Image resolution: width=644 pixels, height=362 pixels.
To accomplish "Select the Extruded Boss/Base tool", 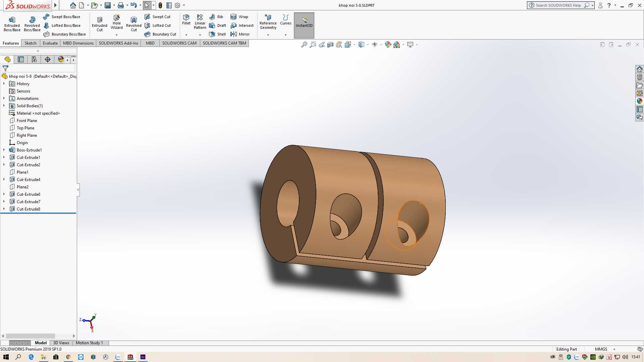I will [12, 24].
